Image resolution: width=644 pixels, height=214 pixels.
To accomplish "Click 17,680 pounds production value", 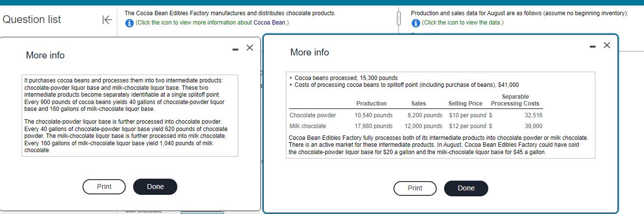I will coord(373,126).
